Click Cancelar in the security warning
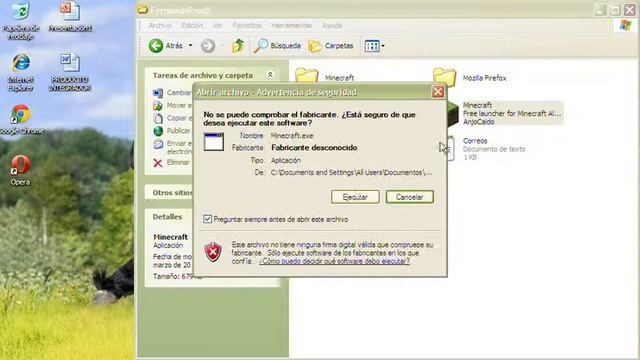 (409, 197)
